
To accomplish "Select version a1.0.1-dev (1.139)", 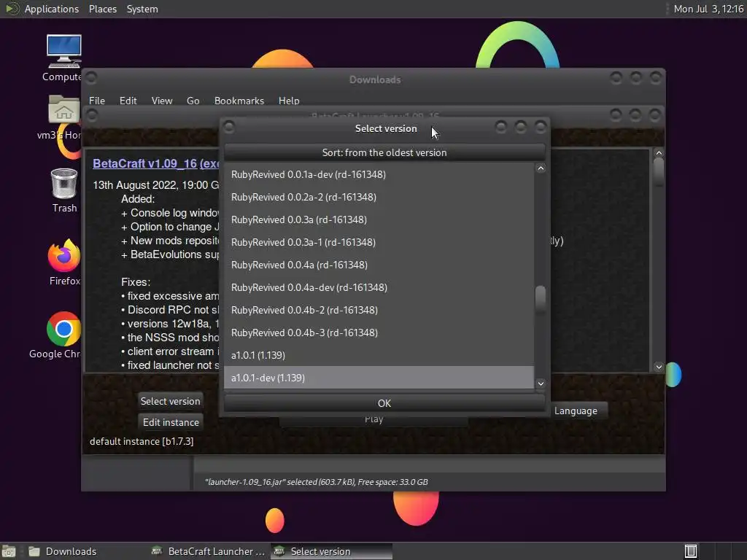I will click(x=379, y=378).
